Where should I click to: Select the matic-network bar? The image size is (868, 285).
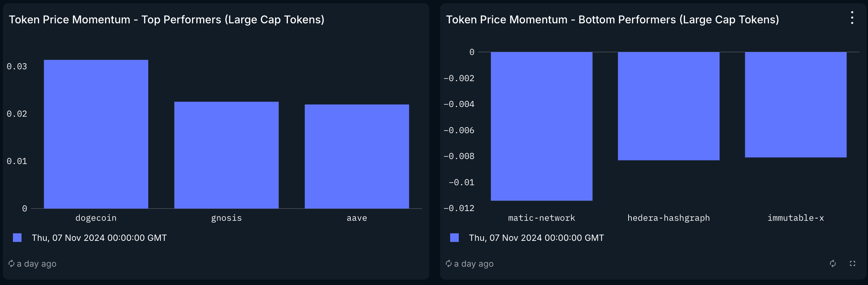click(x=541, y=126)
